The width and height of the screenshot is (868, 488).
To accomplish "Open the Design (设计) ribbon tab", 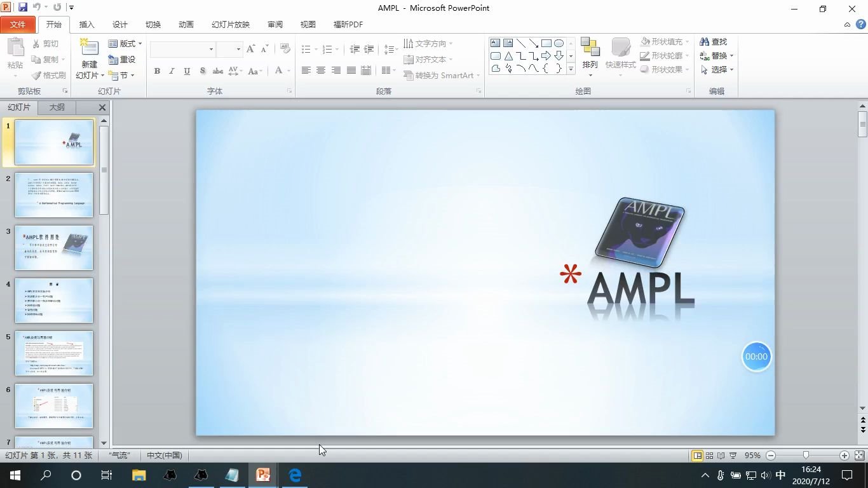I will [x=119, y=25].
